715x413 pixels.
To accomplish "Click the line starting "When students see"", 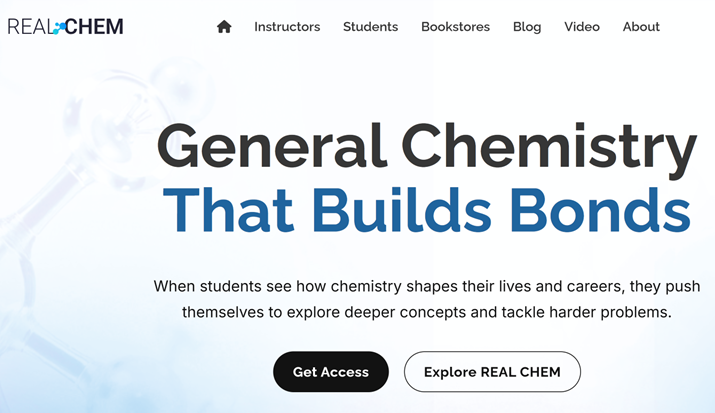I will (427, 287).
